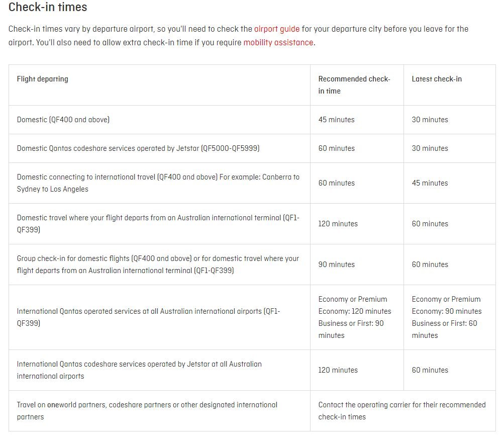504x437 pixels.
Task: Click the Contact the operating carrier text
Action: point(401,411)
